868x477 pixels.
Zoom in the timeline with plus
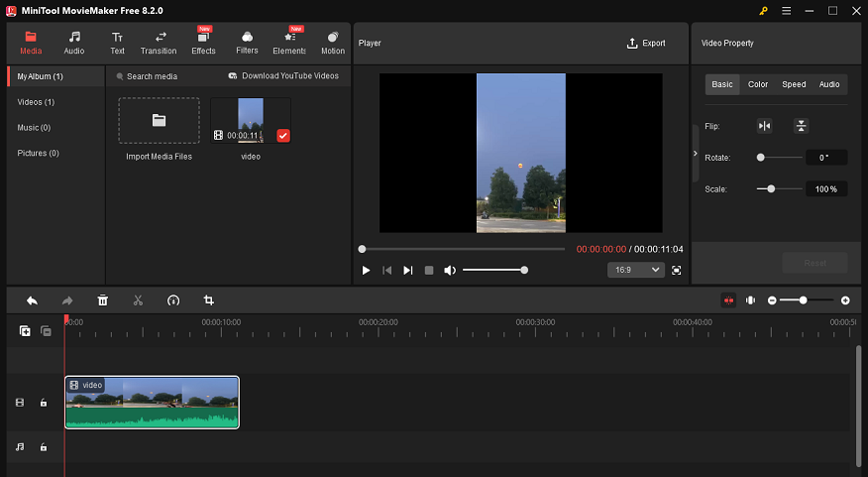845,300
